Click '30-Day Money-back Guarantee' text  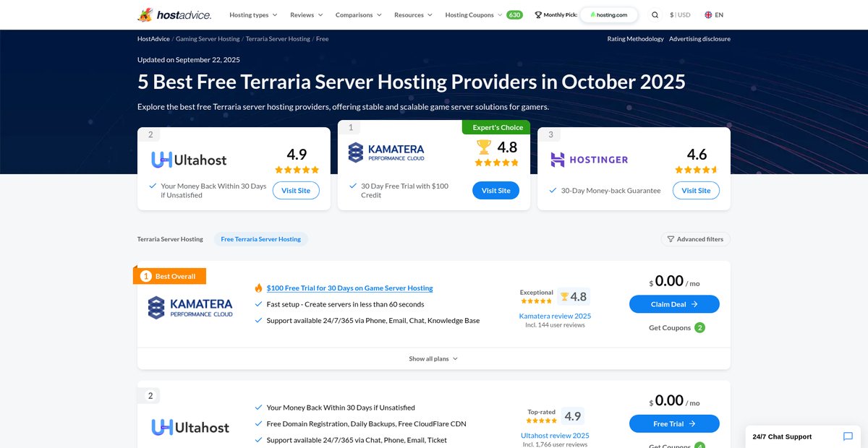point(611,191)
